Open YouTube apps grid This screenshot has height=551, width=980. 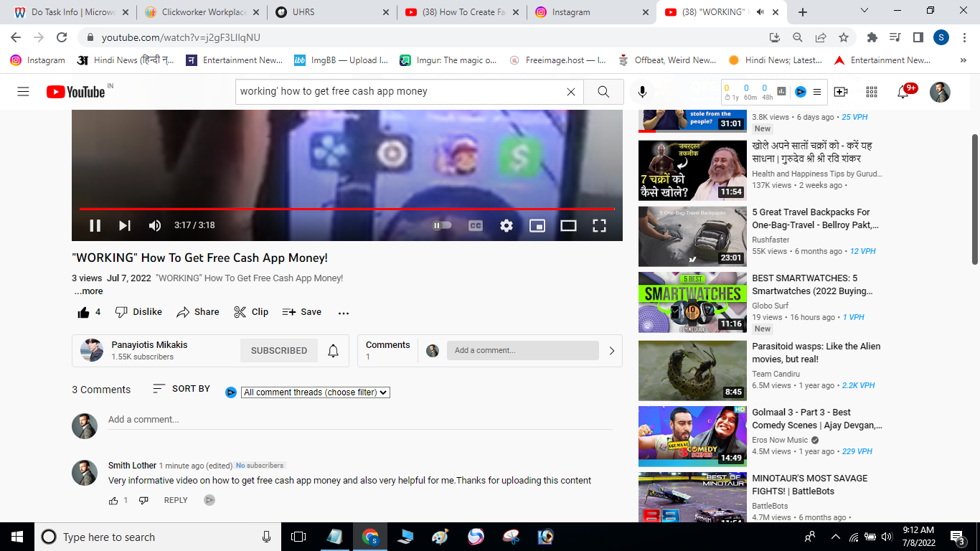click(x=872, y=92)
